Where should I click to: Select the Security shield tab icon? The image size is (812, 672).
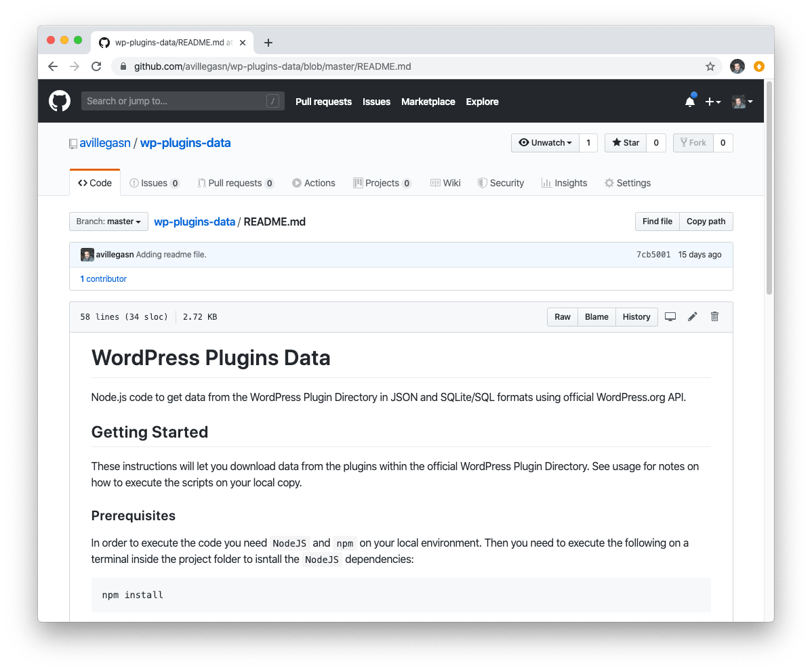pos(483,183)
